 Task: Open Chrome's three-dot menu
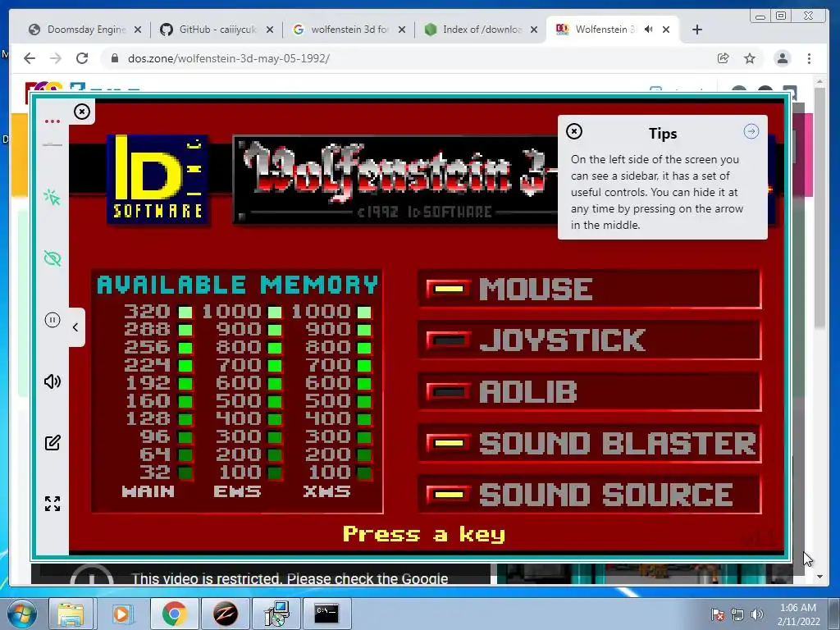point(810,58)
